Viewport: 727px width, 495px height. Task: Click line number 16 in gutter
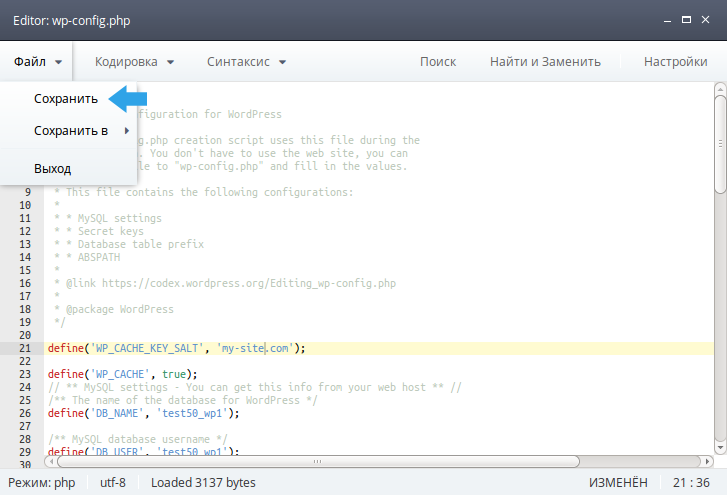pyautogui.click(x=25, y=283)
